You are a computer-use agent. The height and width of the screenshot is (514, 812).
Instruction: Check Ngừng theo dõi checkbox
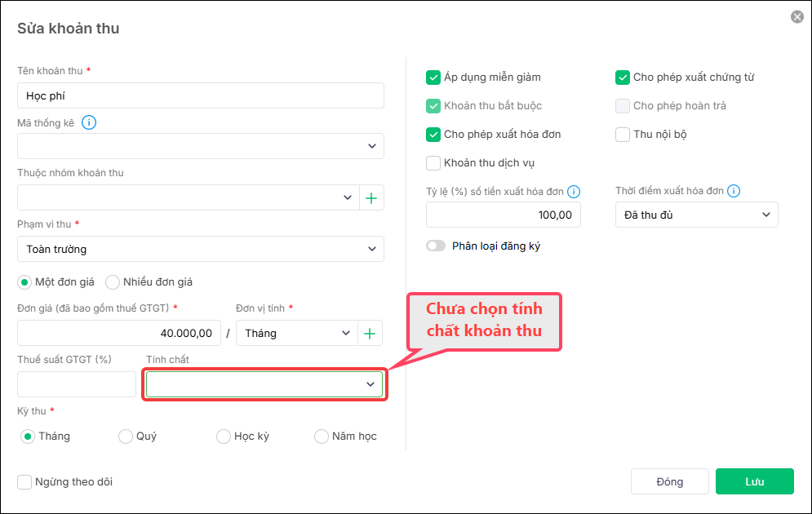(x=24, y=482)
